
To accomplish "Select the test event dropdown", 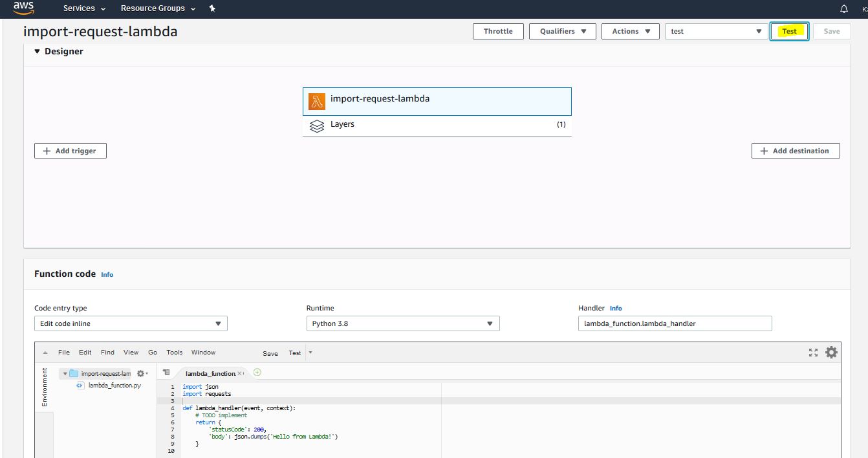I will point(716,31).
